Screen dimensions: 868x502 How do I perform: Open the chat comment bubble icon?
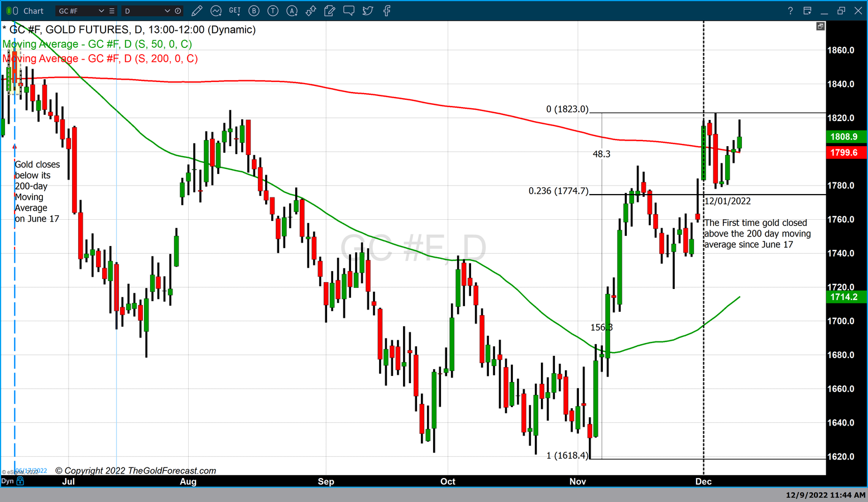pyautogui.click(x=349, y=11)
